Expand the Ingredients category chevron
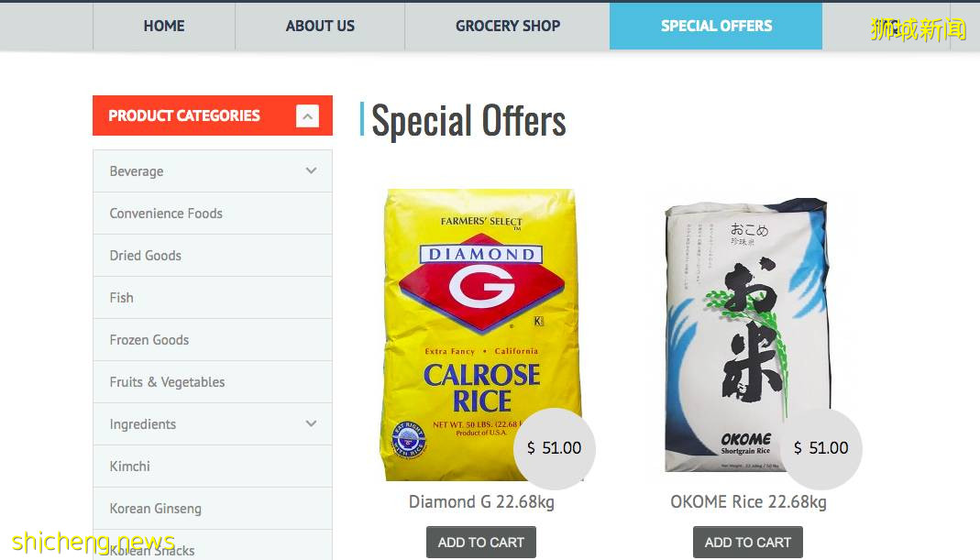980x560 pixels. 311,423
